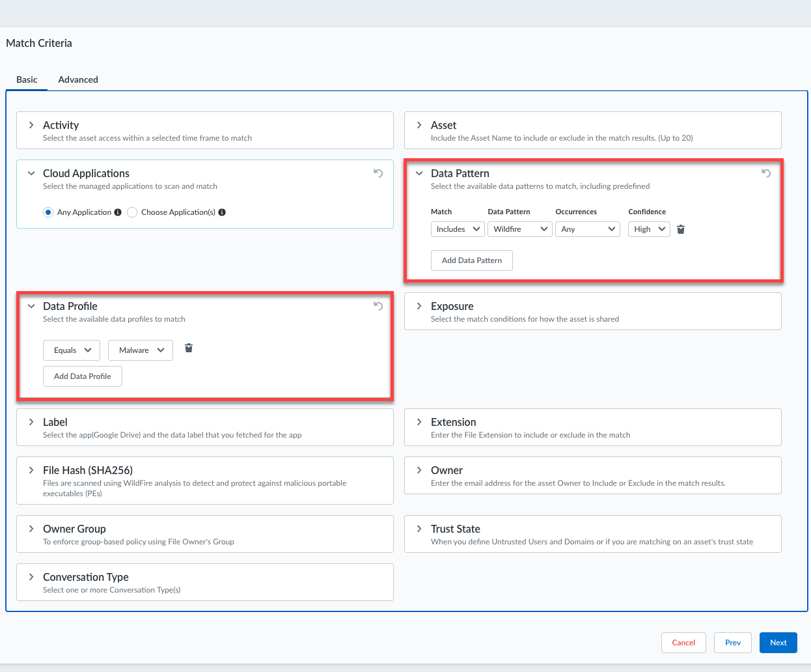Switch to the Advanced tab
This screenshot has width=811, height=672.
pyautogui.click(x=78, y=79)
